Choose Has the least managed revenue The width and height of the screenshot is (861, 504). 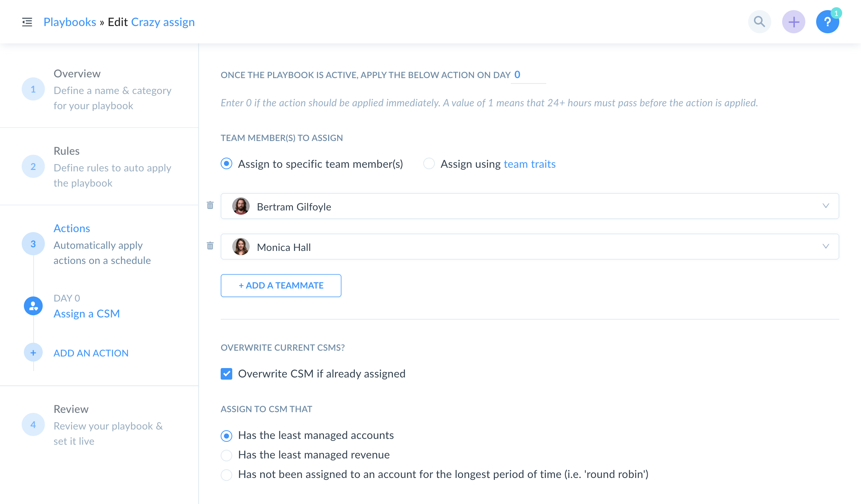226,455
